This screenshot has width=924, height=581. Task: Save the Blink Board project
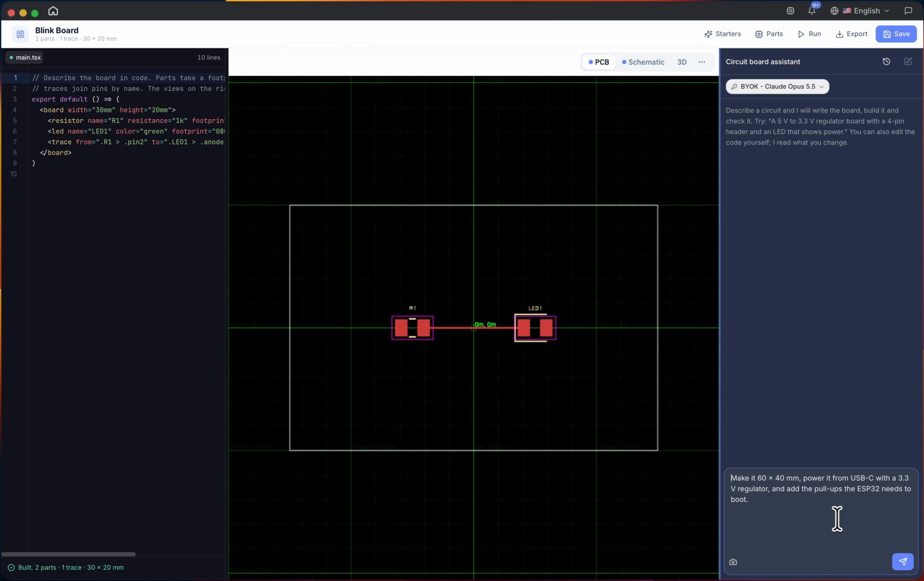pyautogui.click(x=896, y=34)
